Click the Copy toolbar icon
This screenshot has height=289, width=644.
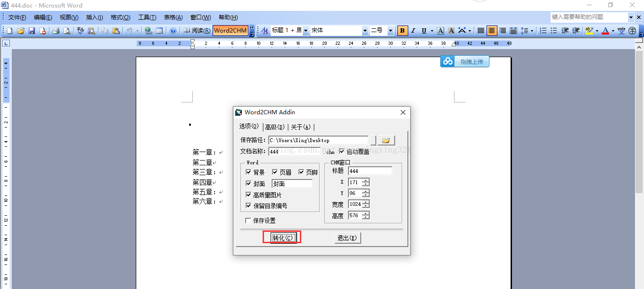105,31
